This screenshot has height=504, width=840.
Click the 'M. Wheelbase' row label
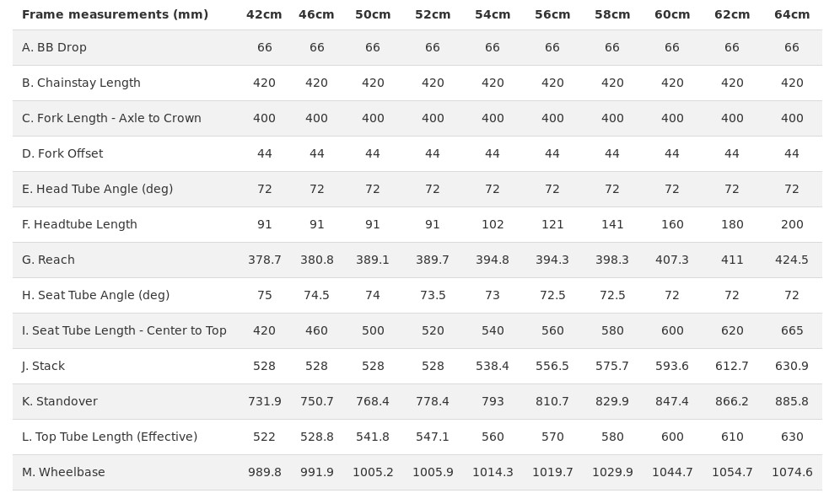tap(63, 472)
